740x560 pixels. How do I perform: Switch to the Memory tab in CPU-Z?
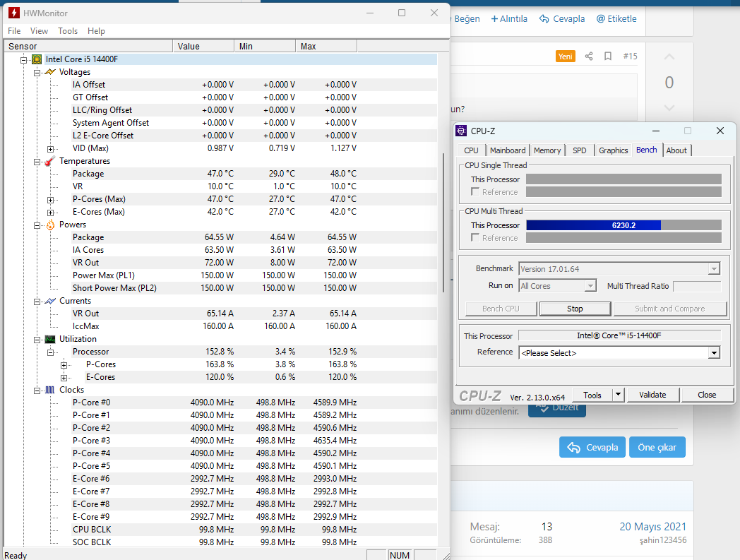point(547,150)
